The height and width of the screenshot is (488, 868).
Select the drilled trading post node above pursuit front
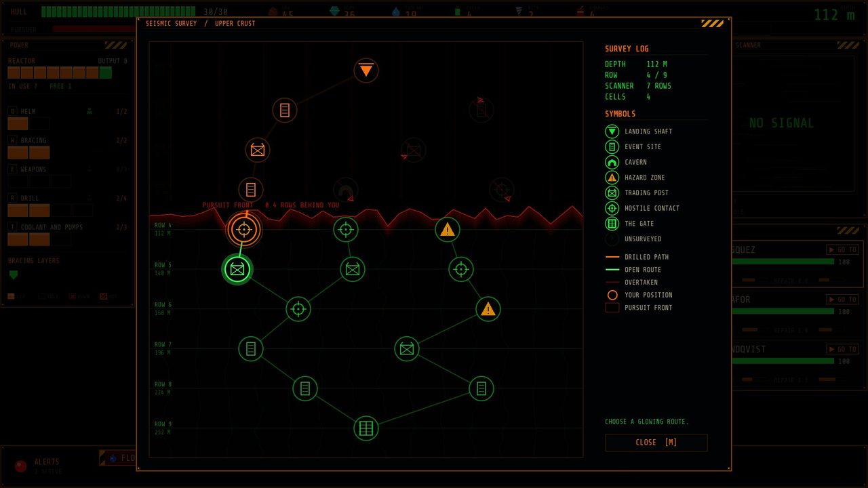[x=258, y=150]
